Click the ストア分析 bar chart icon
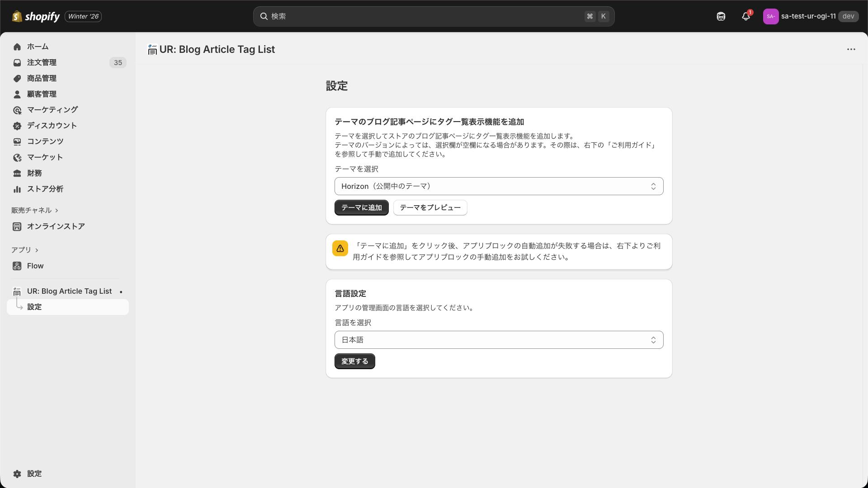868x488 pixels. [x=17, y=189]
